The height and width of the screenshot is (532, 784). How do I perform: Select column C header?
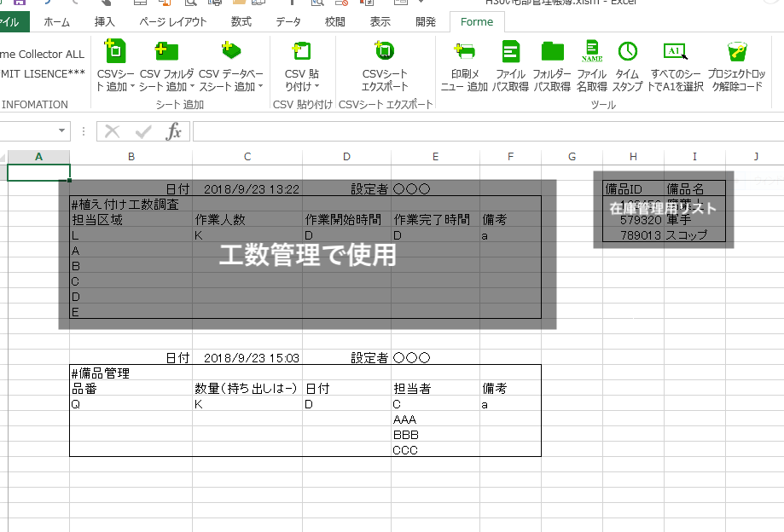pos(247,157)
